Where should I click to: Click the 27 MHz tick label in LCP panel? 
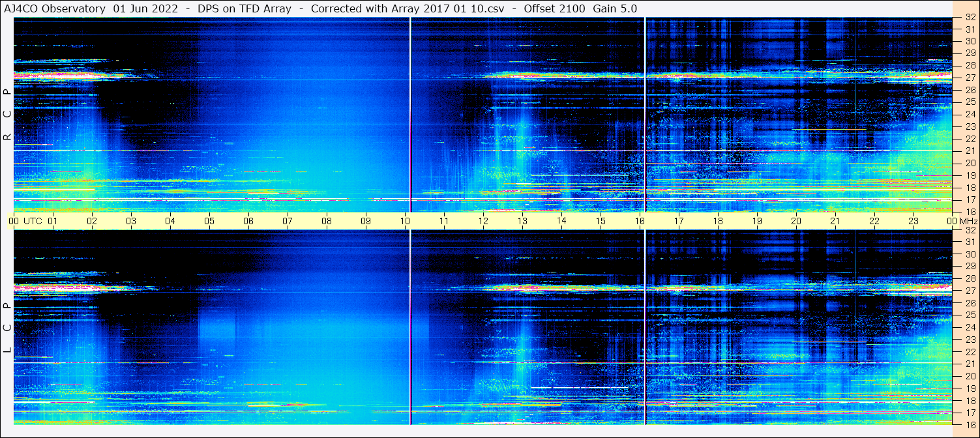(x=970, y=291)
